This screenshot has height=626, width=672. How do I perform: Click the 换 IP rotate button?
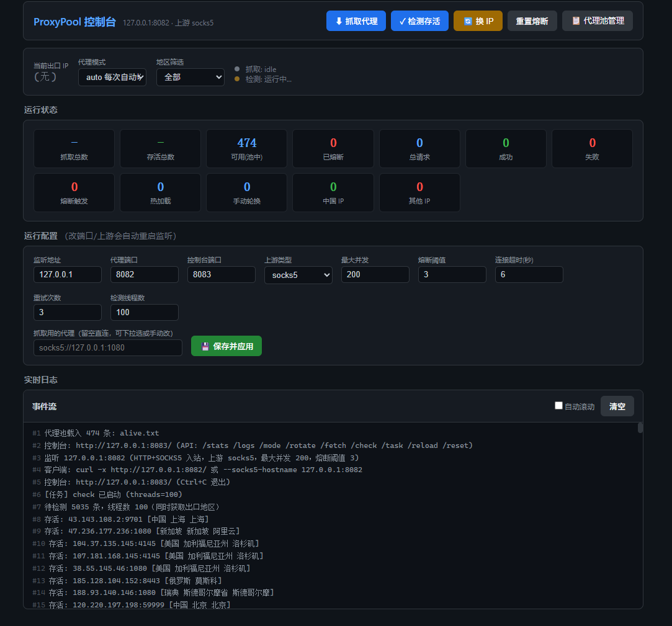pyautogui.click(x=478, y=21)
